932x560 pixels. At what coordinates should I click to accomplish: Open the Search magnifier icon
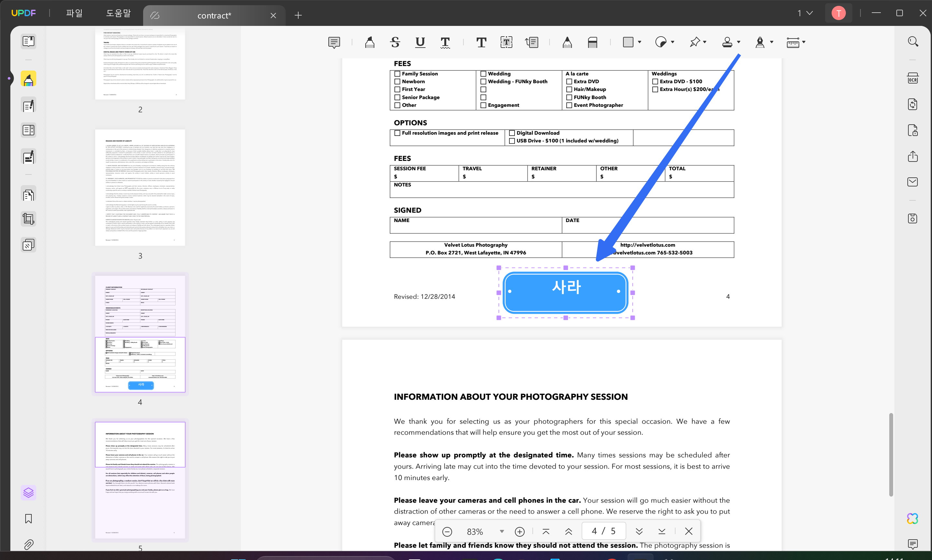coord(913,41)
